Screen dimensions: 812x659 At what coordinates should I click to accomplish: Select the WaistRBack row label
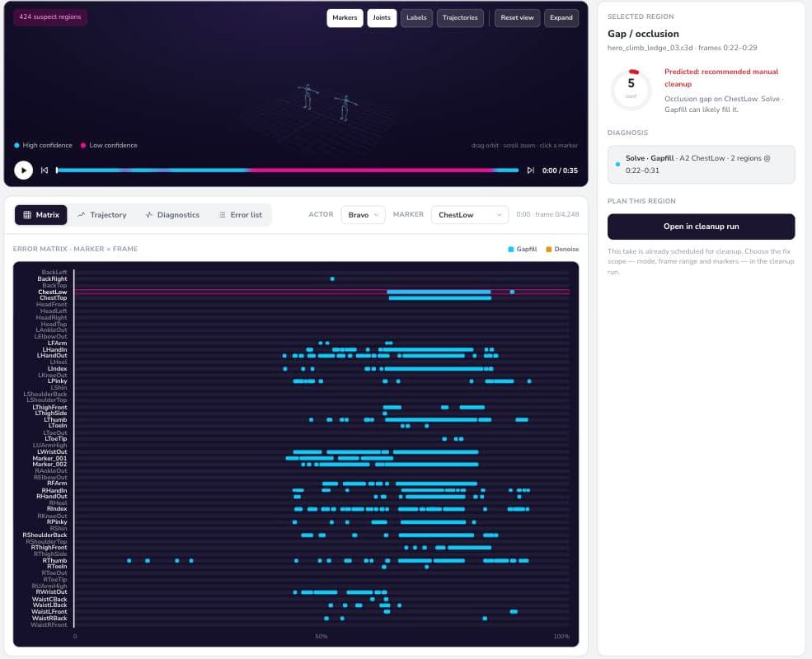(x=49, y=618)
